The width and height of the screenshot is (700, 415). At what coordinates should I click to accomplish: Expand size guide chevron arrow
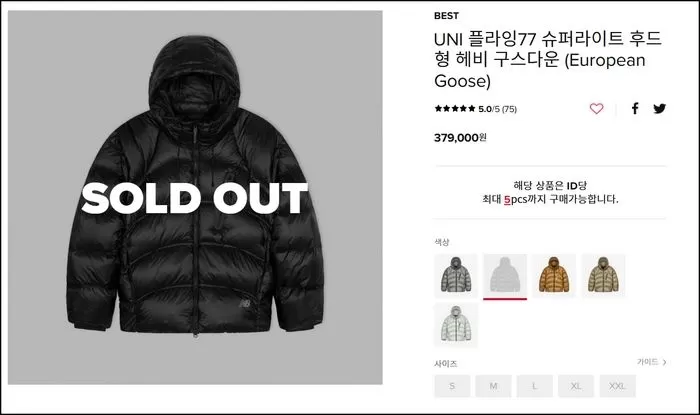pyautogui.click(x=664, y=362)
